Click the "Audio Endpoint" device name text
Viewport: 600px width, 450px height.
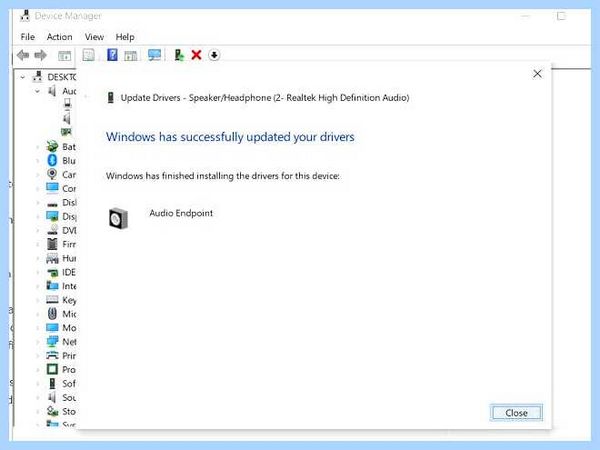181,213
